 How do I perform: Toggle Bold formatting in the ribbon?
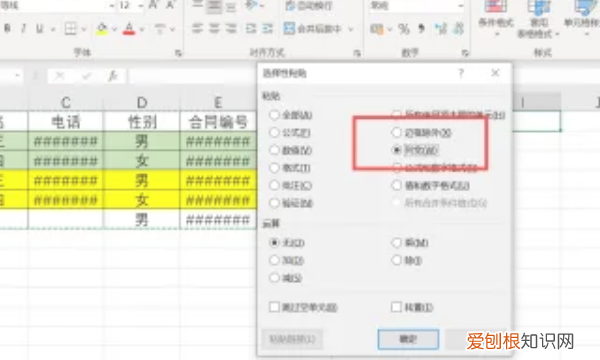(x=7, y=28)
